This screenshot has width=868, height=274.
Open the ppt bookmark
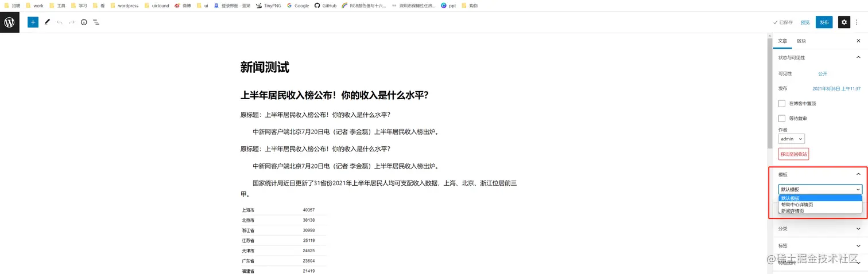coord(448,5)
